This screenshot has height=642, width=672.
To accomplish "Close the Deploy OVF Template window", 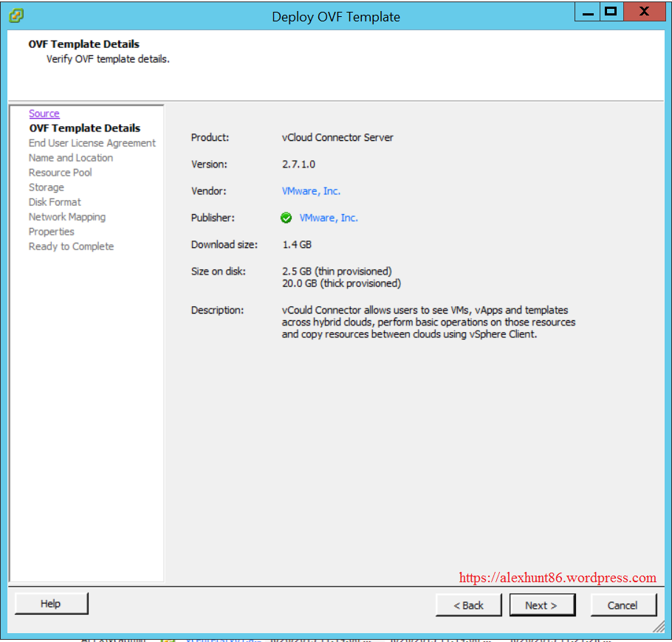I will click(x=644, y=12).
